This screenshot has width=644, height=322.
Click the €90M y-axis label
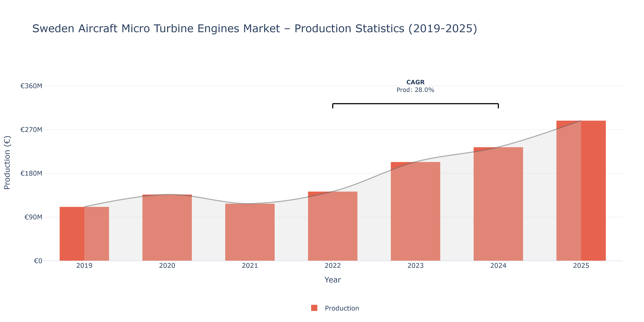[33, 217]
